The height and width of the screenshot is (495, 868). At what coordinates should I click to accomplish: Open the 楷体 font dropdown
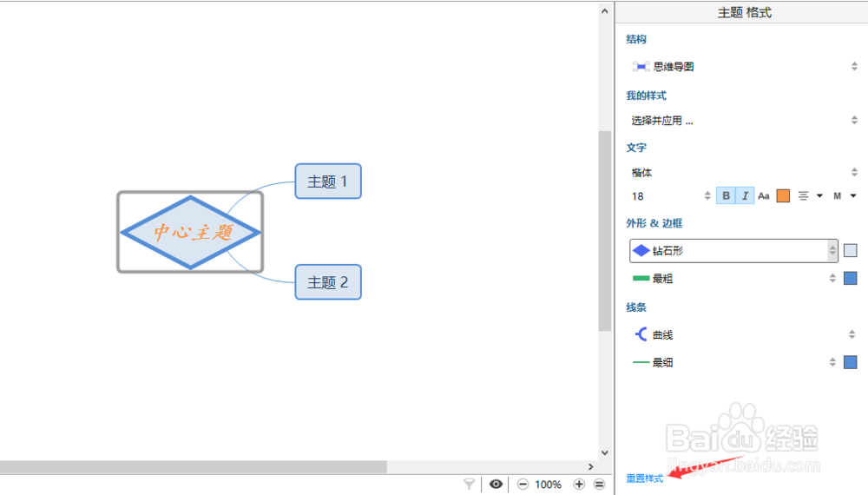pyautogui.click(x=745, y=172)
